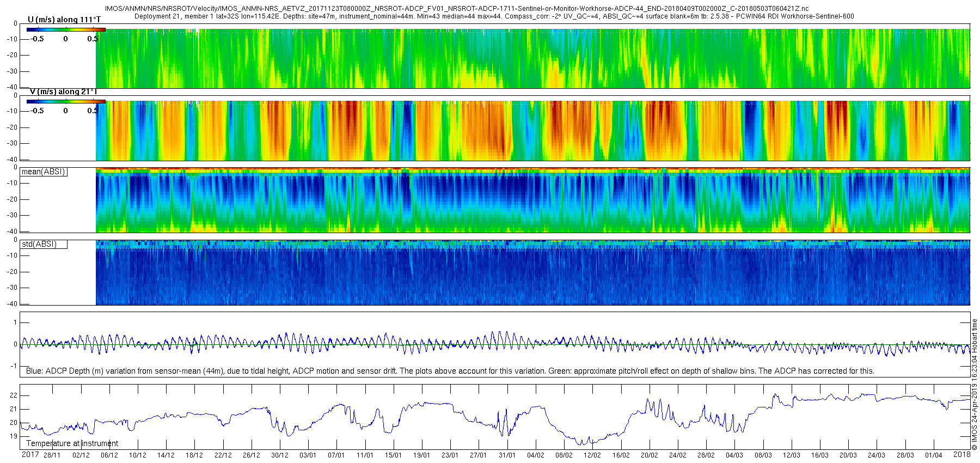Screen dimensions: 980x463
Task: Click the 31/01 date tick label
Action: 507,455
